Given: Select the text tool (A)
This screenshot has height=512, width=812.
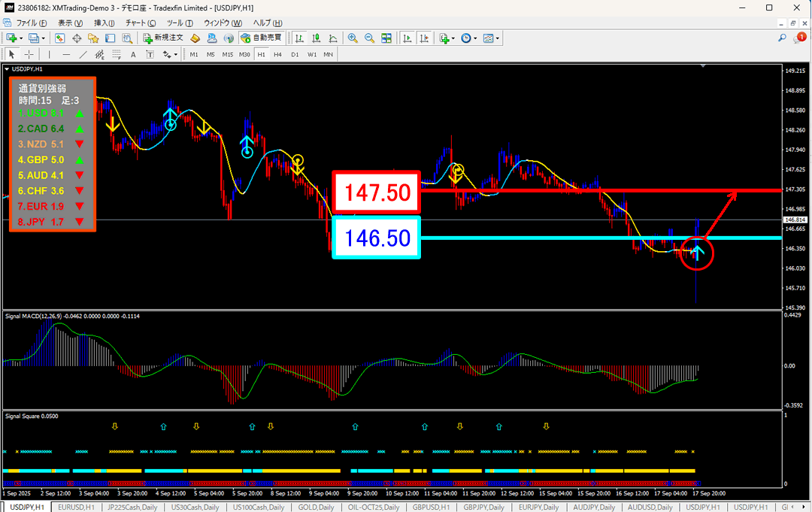Looking at the screenshot, I should (133, 54).
